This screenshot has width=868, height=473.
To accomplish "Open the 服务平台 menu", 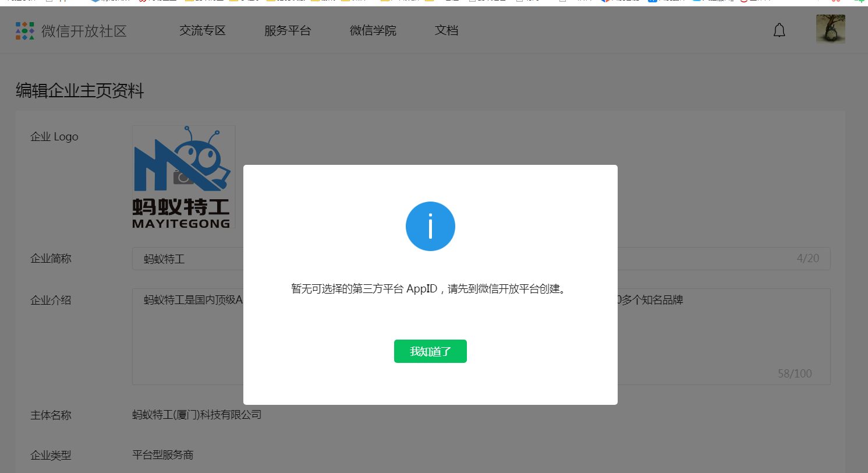I will (288, 30).
